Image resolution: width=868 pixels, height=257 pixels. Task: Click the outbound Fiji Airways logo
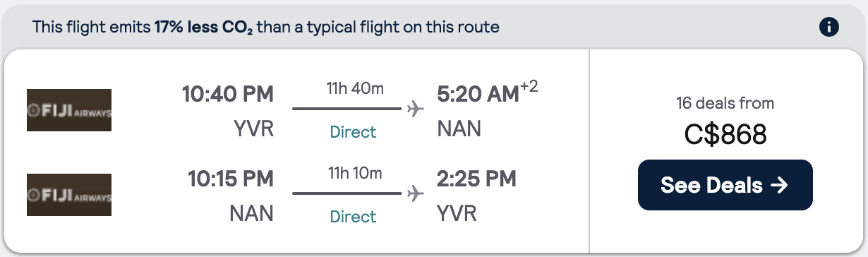[69, 110]
